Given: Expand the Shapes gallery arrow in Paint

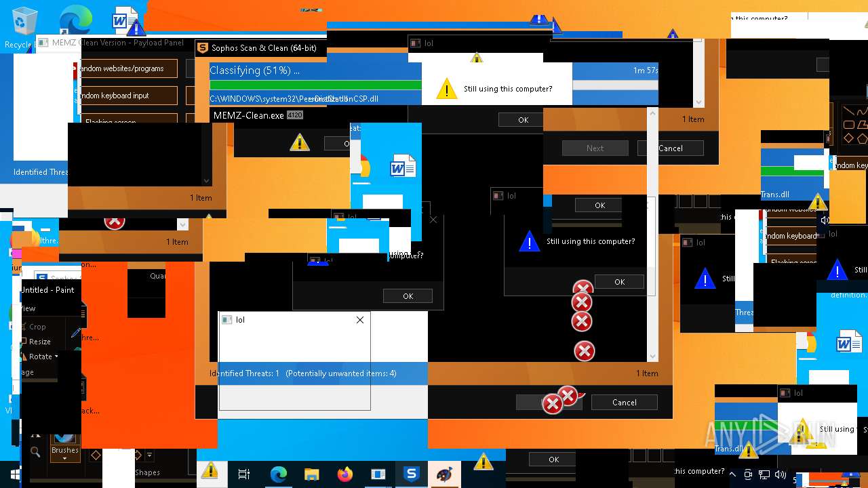Looking at the screenshot, I should (149, 455).
